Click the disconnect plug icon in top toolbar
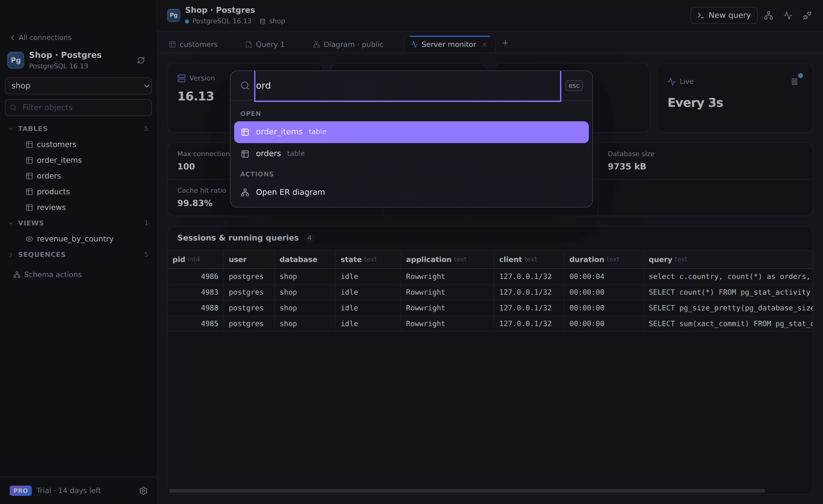Screen dimensions: 823x504 (807, 15)
